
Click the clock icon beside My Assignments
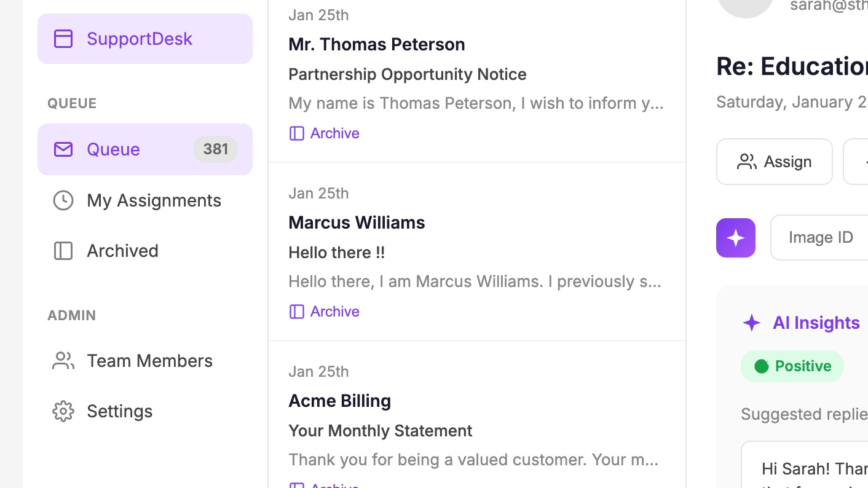click(x=63, y=200)
